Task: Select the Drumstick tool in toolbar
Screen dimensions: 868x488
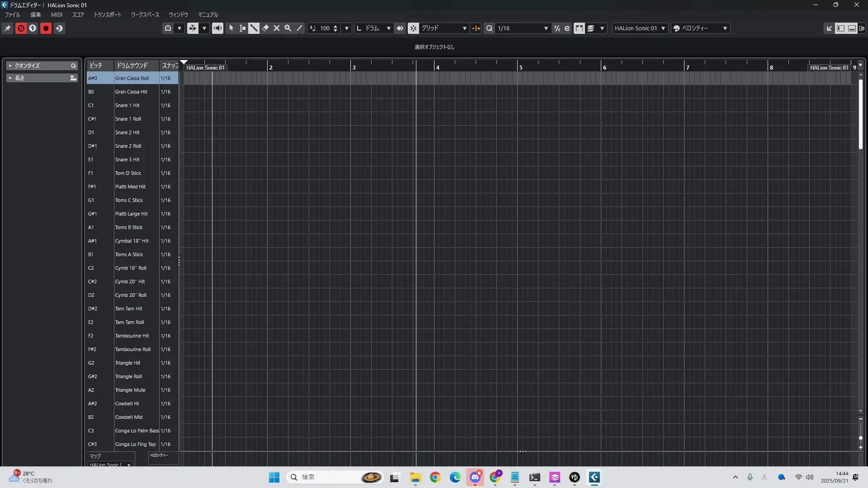Action: 254,28
